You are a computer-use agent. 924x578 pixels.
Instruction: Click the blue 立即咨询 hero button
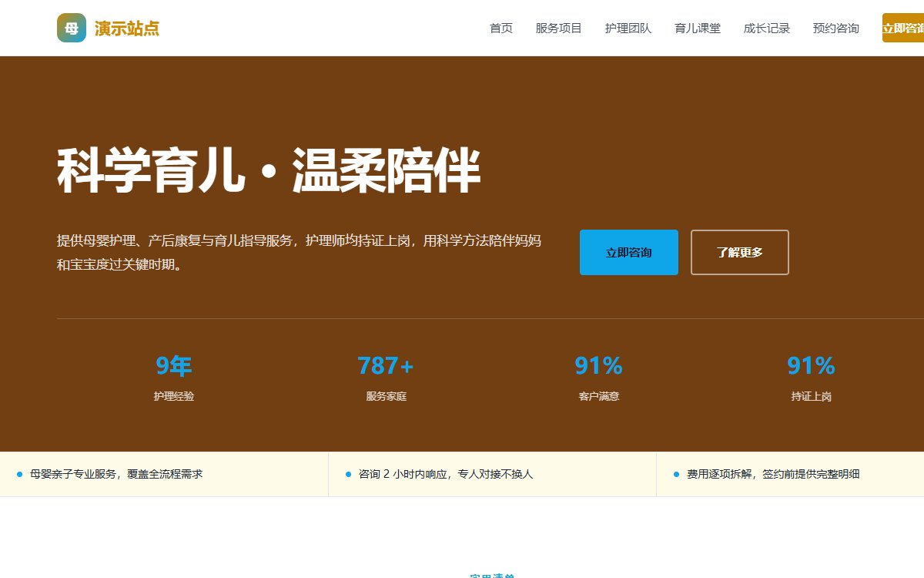tap(629, 252)
